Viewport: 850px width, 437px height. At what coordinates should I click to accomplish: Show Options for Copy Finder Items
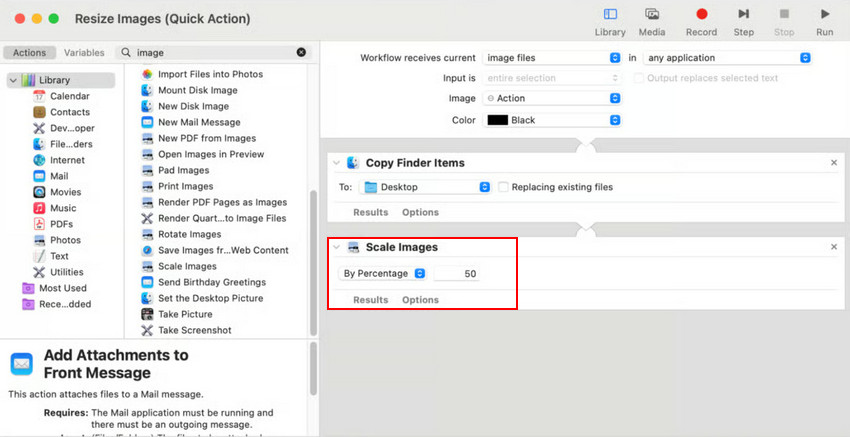tap(420, 212)
